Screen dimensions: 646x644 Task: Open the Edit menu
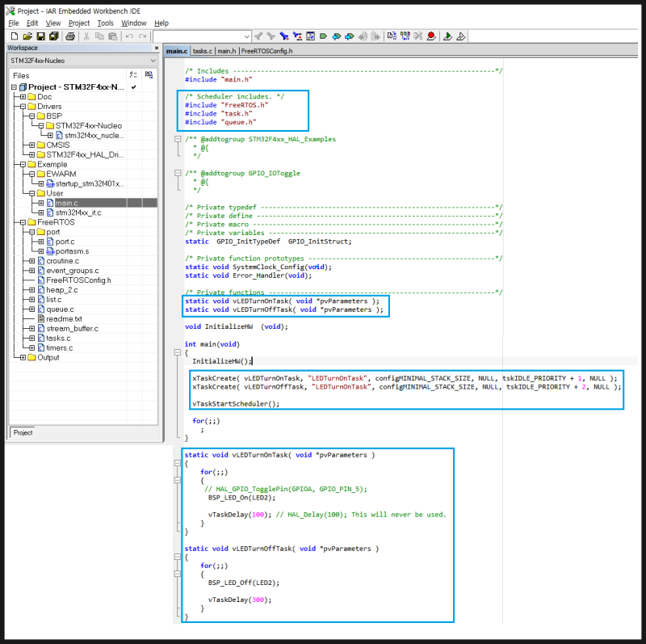[32, 23]
